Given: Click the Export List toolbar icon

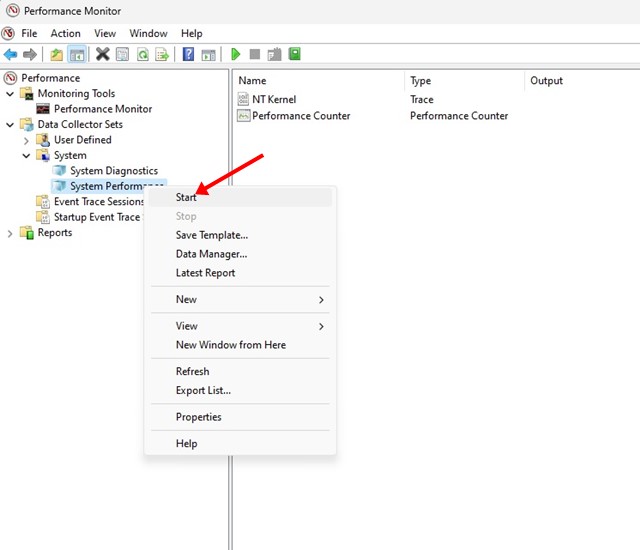Looking at the screenshot, I should pos(163,54).
